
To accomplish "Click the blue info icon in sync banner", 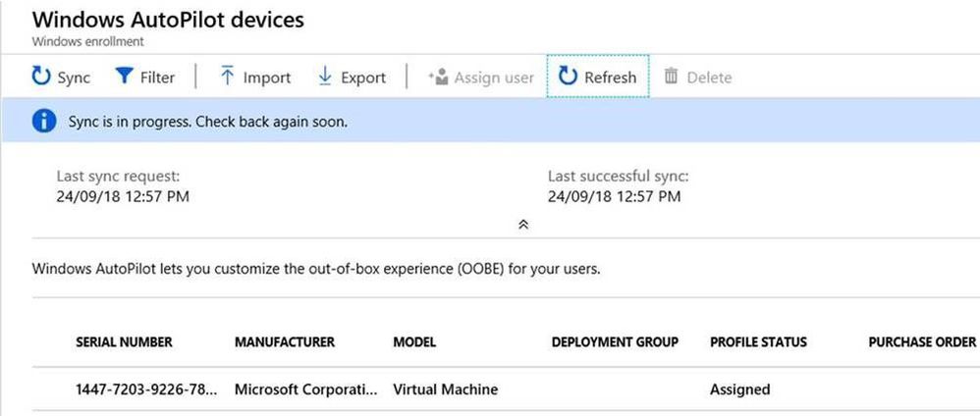I will tap(44, 122).
